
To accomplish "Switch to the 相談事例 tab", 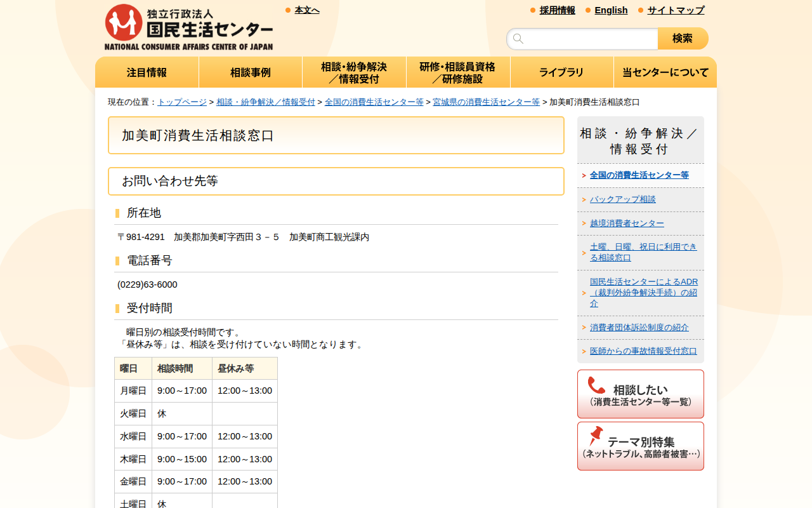I will [x=251, y=72].
